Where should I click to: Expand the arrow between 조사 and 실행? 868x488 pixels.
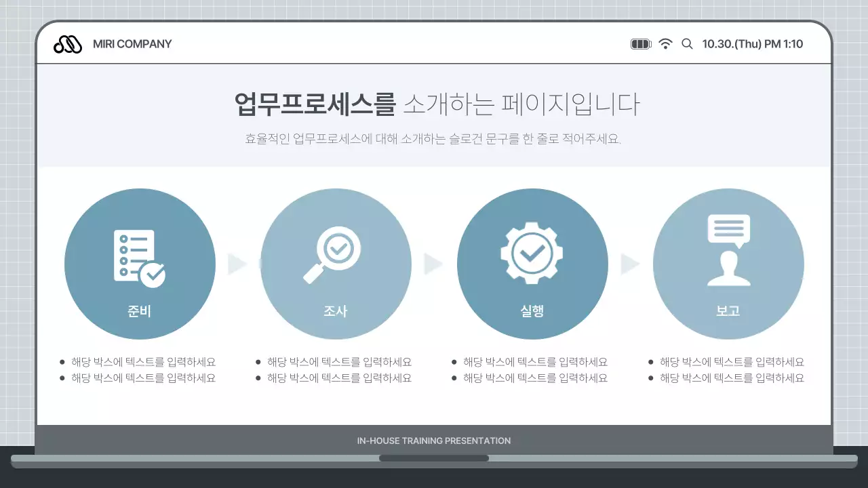(x=434, y=264)
